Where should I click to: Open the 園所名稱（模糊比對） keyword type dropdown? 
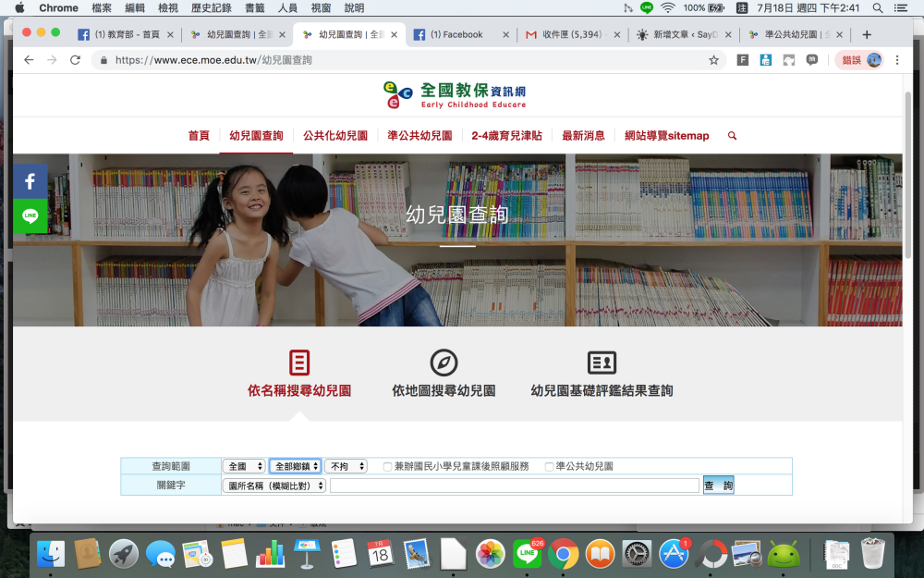point(274,486)
